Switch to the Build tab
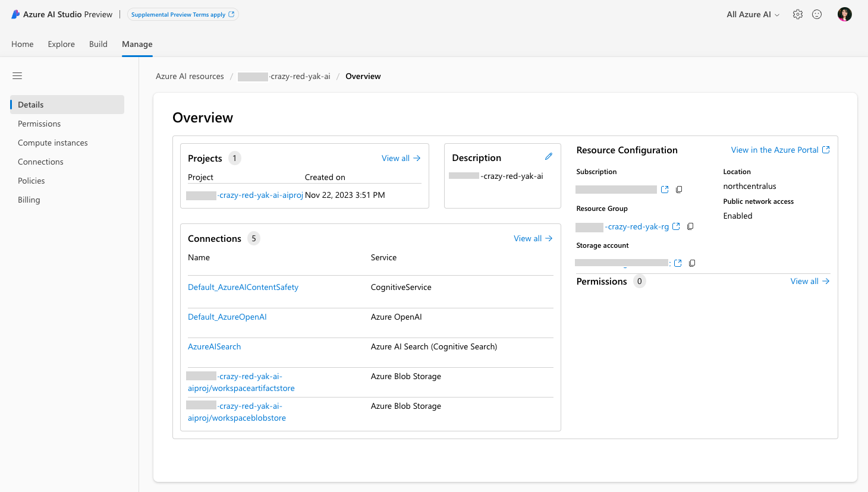Screen dimensions: 868x492 click(x=98, y=44)
